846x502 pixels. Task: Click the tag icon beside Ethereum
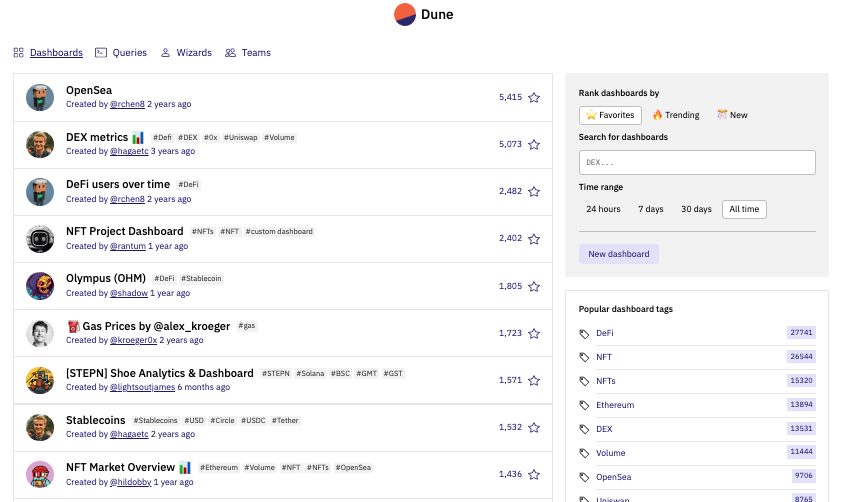(x=584, y=405)
